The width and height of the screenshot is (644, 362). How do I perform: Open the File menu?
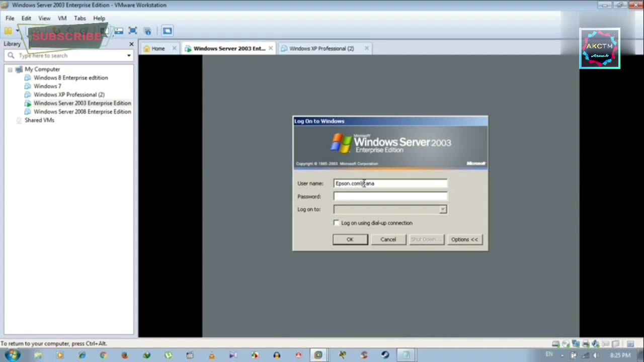pos(10,18)
